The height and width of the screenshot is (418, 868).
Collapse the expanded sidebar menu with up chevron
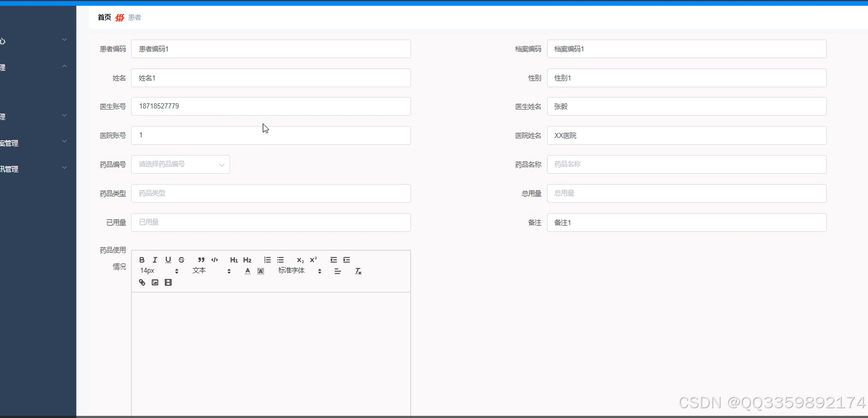34,67
